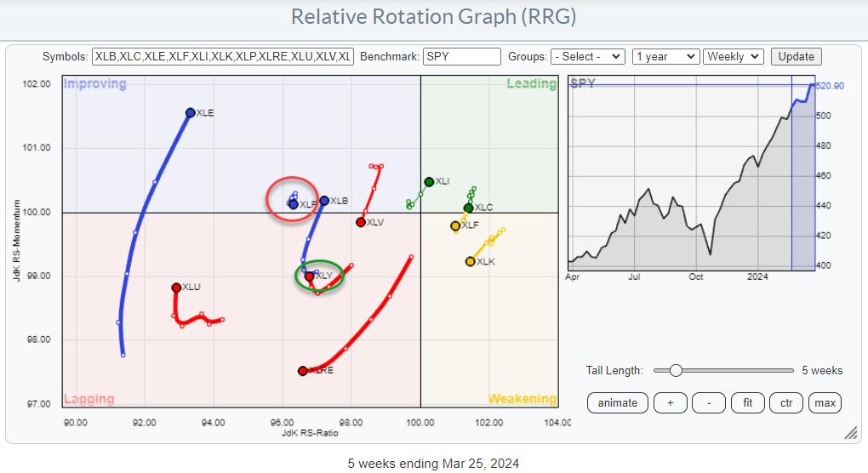The height and width of the screenshot is (473, 868).
Task: Select the XLU red data point
Action: coord(176,288)
